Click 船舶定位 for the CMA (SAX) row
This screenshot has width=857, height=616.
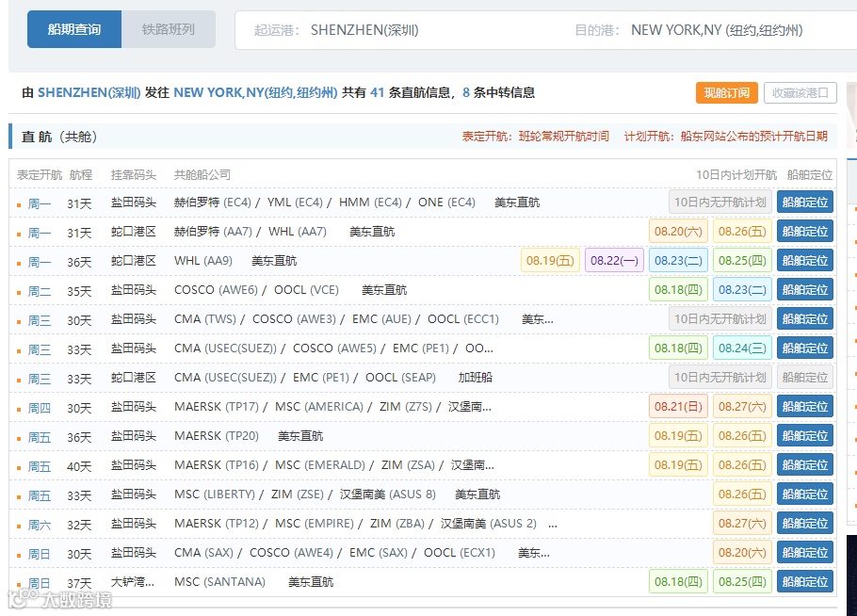coord(805,553)
